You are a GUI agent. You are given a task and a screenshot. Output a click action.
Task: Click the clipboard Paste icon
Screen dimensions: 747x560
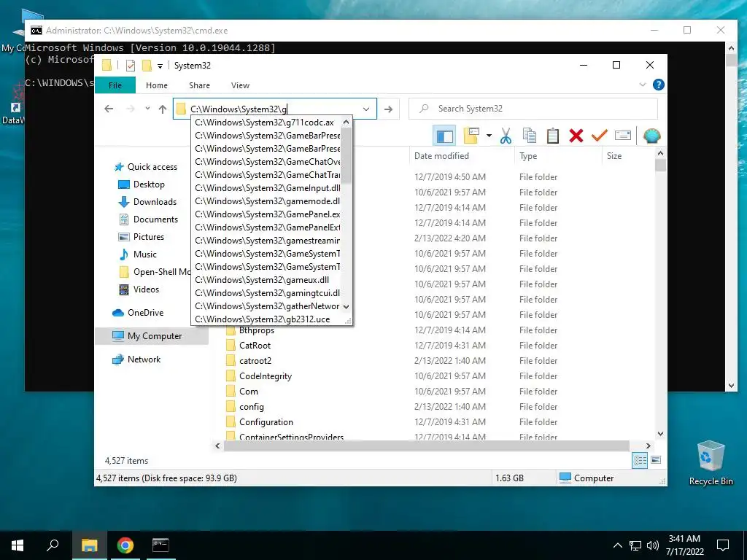[x=553, y=136]
